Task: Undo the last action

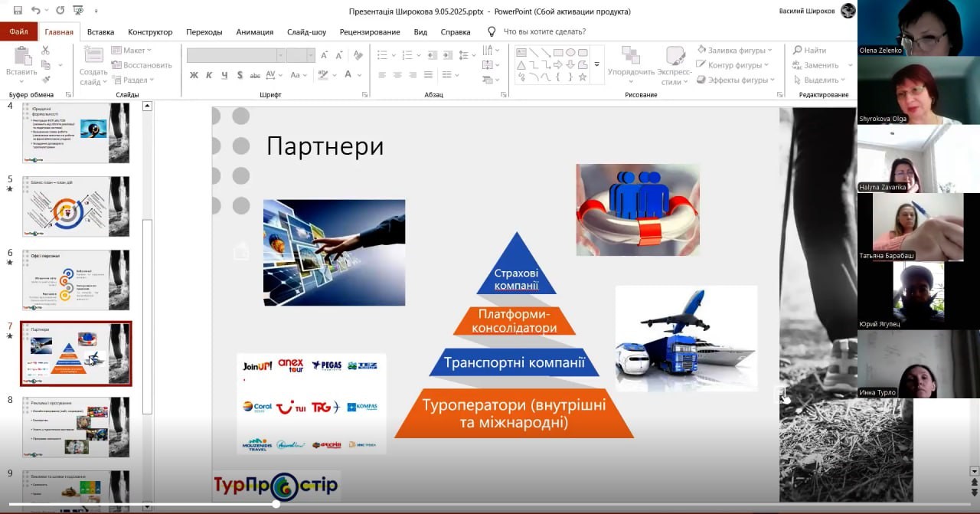Action: click(x=36, y=11)
